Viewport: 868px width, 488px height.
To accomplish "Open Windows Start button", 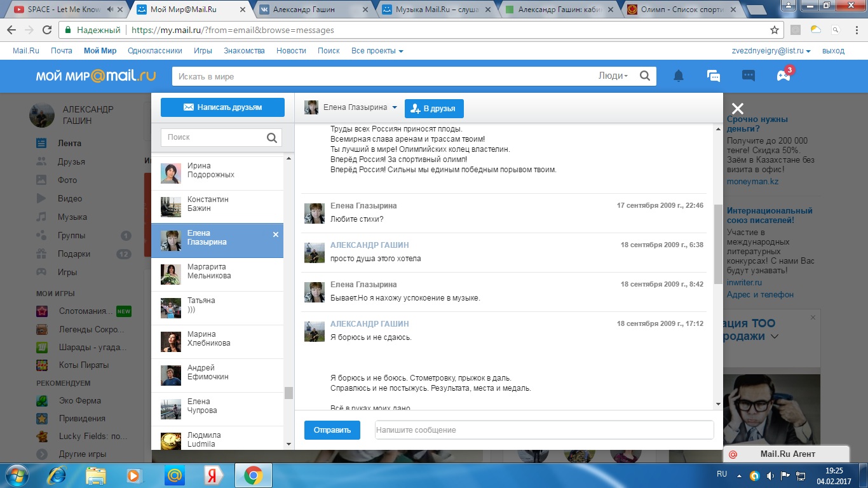I will click(x=17, y=475).
